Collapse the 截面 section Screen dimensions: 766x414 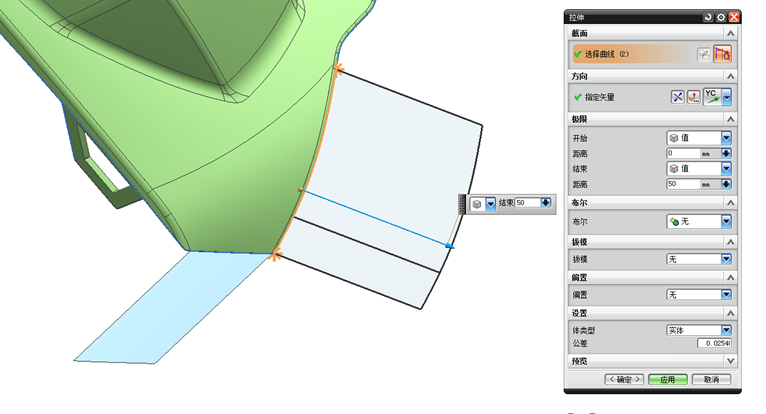730,33
